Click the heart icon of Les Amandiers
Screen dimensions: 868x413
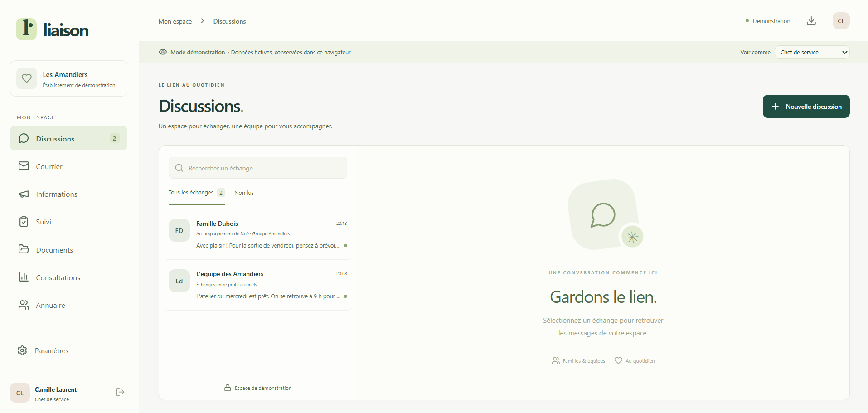tap(27, 78)
